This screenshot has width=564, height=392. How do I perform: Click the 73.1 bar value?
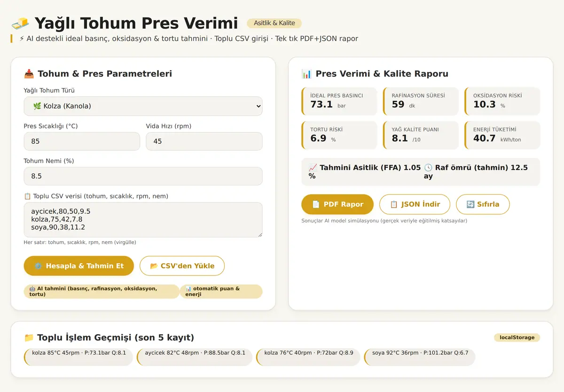[328, 104]
